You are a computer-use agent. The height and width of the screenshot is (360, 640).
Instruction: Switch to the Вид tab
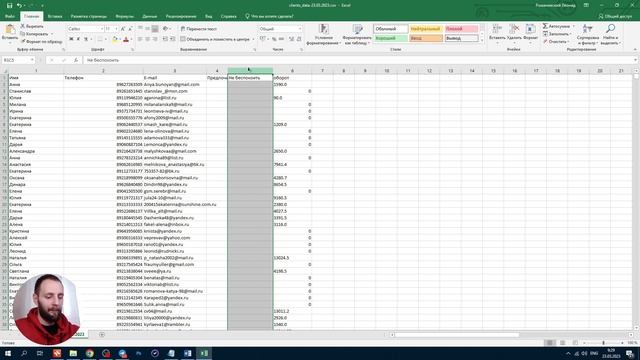(209, 16)
